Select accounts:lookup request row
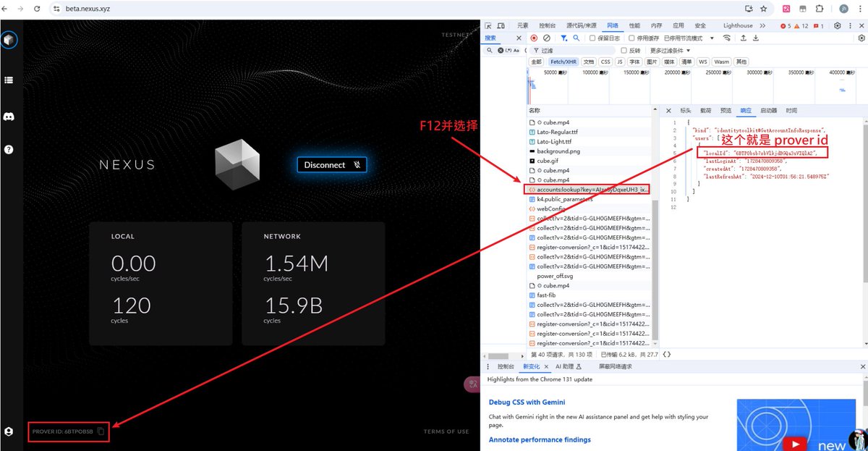Screen dimensions: 868x451 point(590,189)
